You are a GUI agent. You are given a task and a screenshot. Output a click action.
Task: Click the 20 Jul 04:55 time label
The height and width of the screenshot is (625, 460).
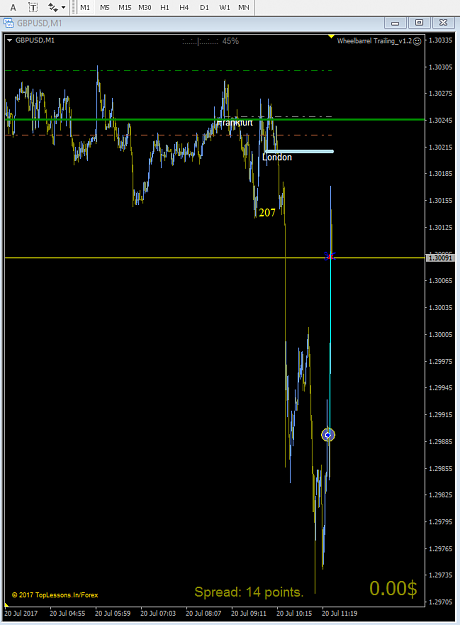pos(67,613)
